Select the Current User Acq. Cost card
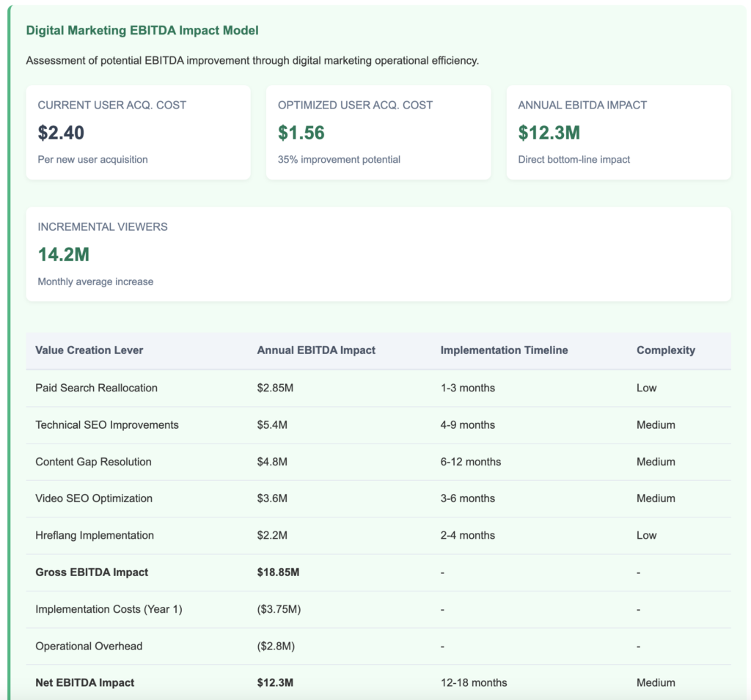This screenshot has height=700, width=751. click(138, 133)
